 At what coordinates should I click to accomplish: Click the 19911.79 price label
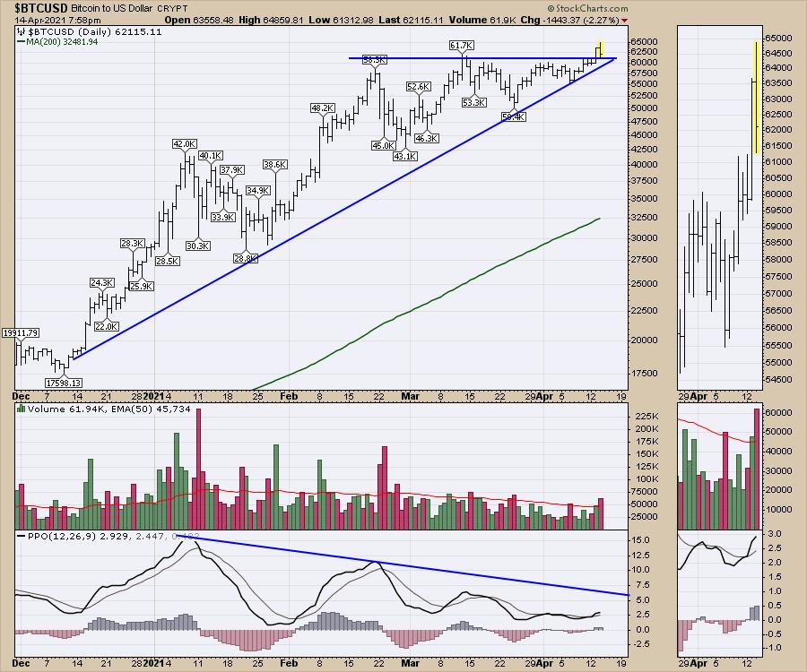pos(20,333)
